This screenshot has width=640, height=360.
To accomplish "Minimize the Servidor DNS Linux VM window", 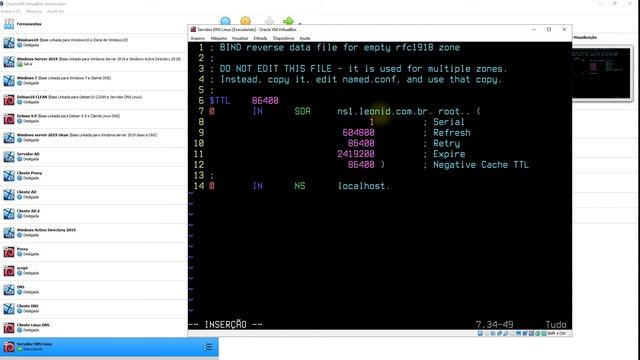I will [534, 29].
